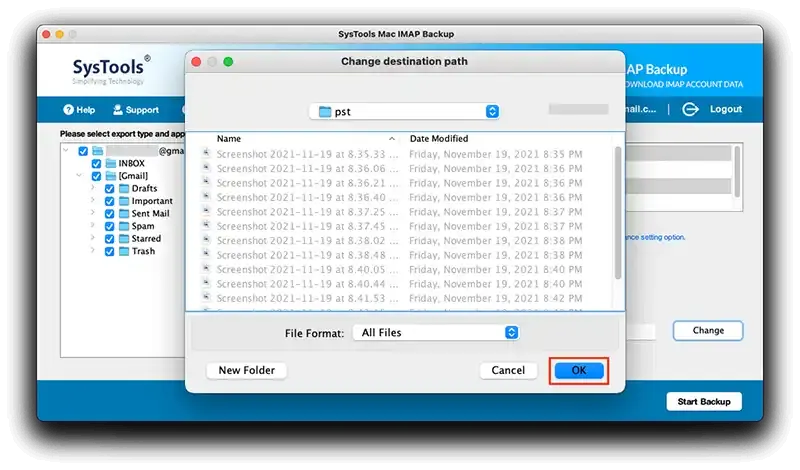Open the pst folder location dropdown

click(x=404, y=111)
